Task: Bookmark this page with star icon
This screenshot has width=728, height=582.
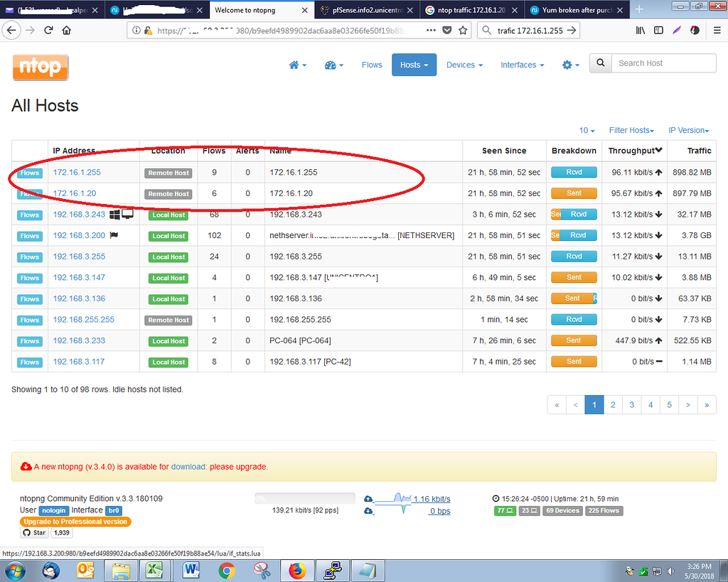Action: point(464,31)
